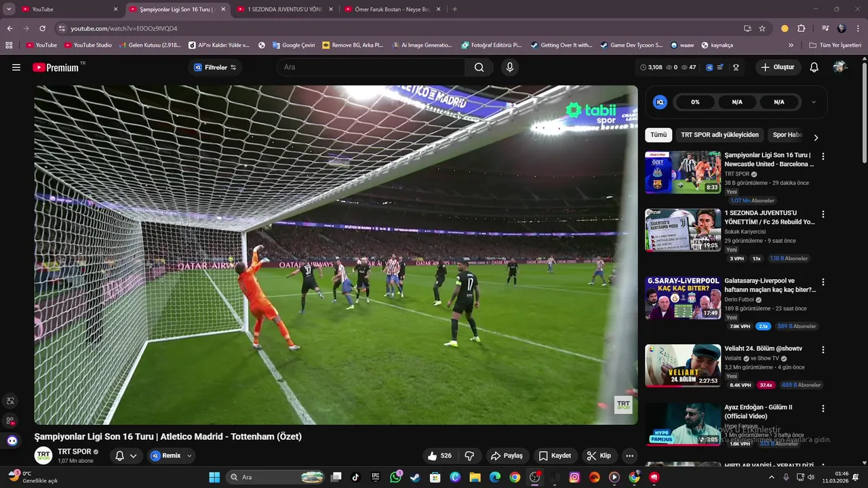Open account avatar menu
The height and width of the screenshot is (488, 868).
[x=840, y=67]
